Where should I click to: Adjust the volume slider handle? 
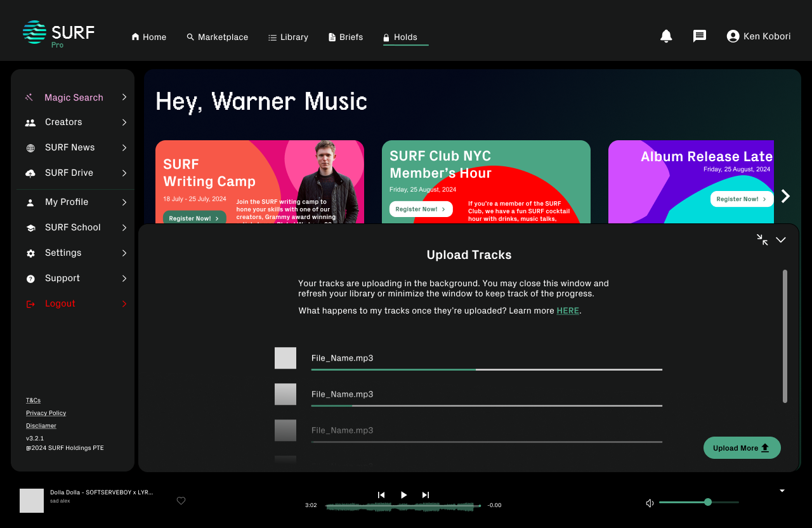pyautogui.click(x=708, y=502)
